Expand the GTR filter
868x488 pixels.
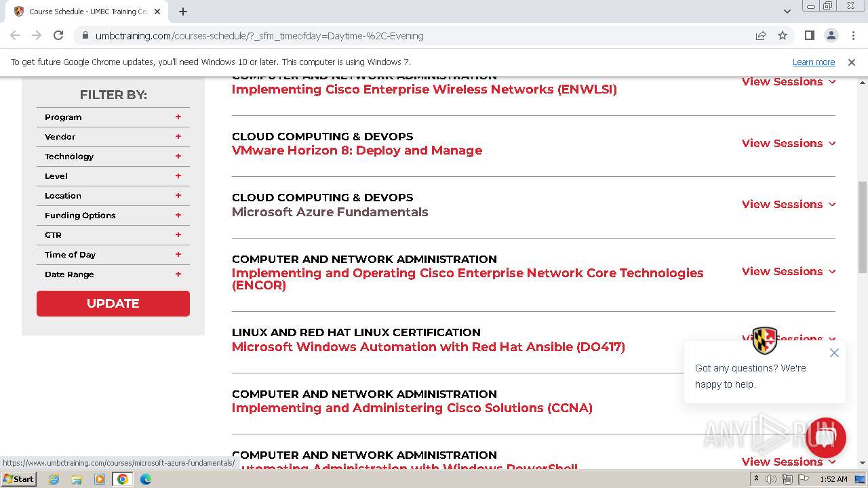[x=113, y=235]
